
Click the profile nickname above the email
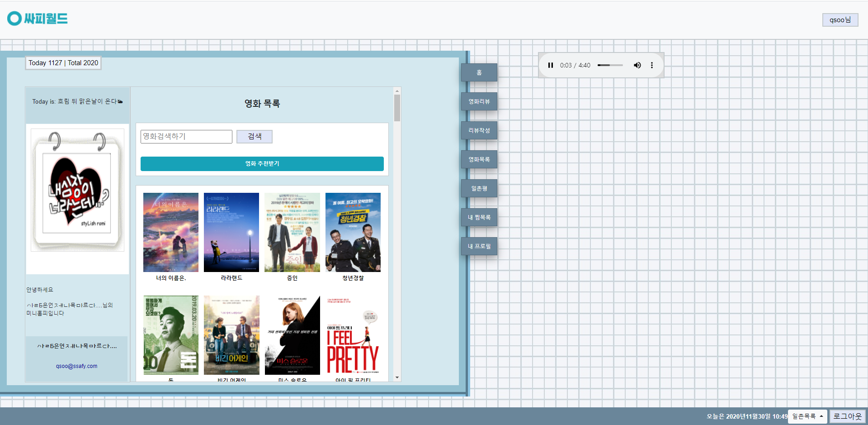77,346
